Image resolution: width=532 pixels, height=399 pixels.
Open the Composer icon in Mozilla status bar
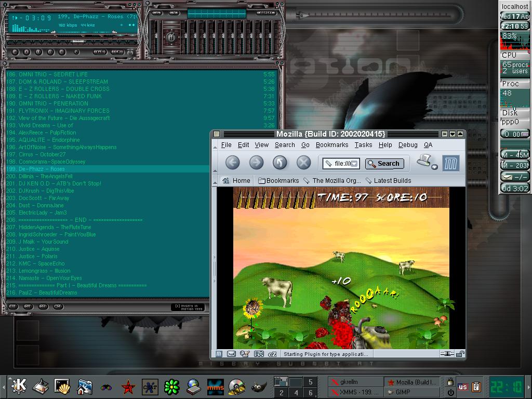[x=245, y=354]
